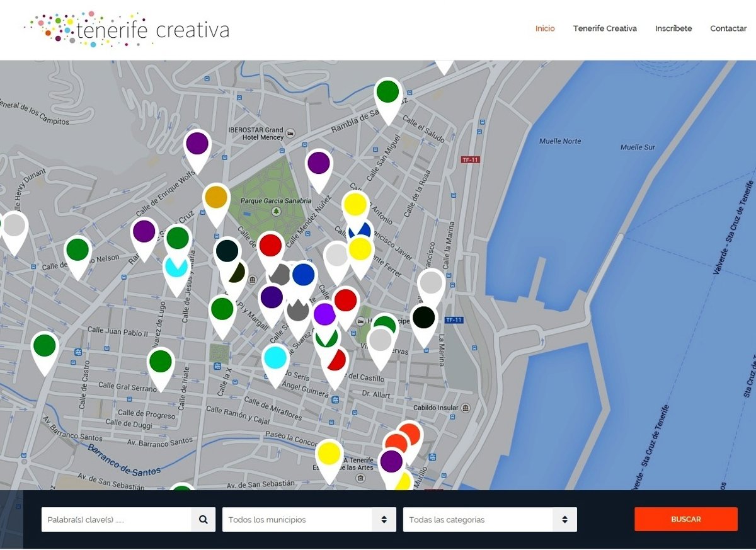
Task: Open the Contactar page
Action: (728, 28)
